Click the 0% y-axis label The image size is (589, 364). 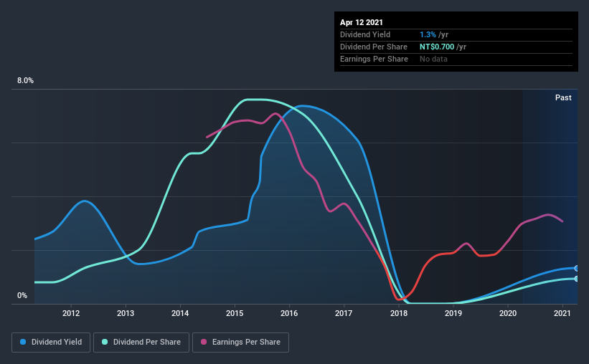pyautogui.click(x=22, y=296)
